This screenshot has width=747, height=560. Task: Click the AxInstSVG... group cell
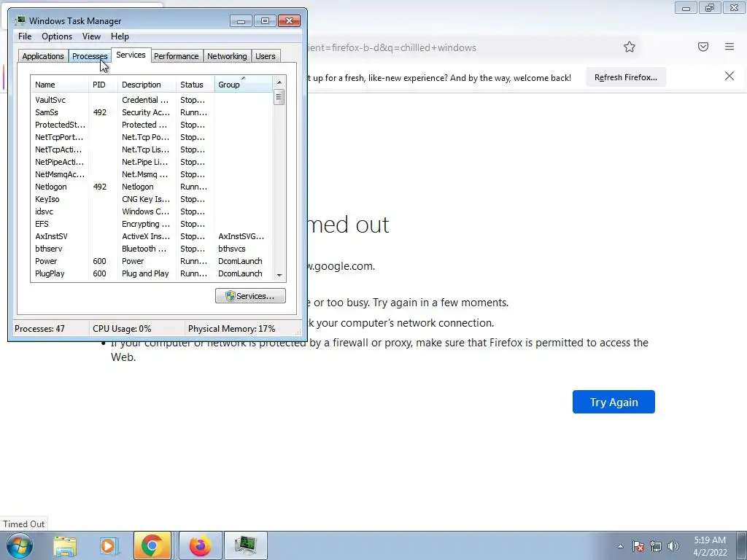[241, 236]
